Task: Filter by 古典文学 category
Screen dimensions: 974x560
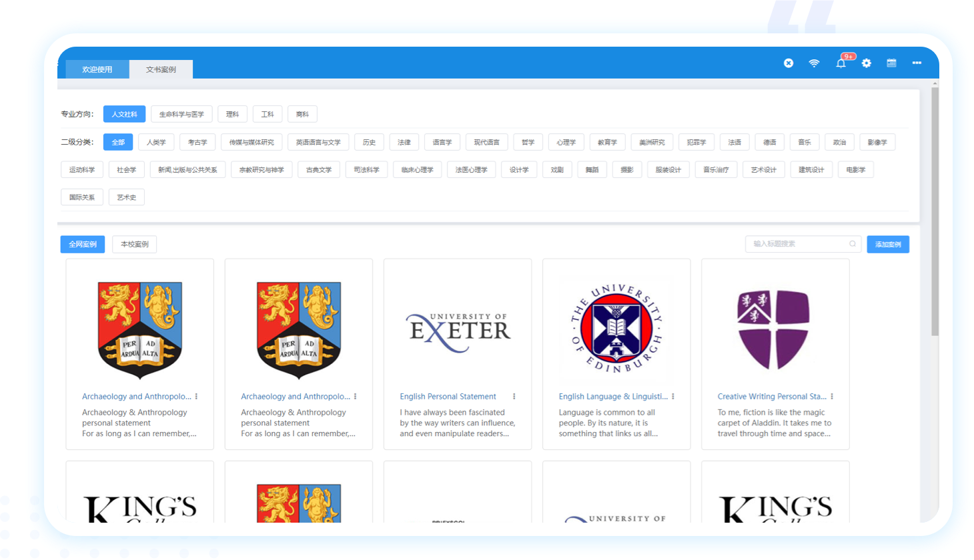Action: (319, 170)
